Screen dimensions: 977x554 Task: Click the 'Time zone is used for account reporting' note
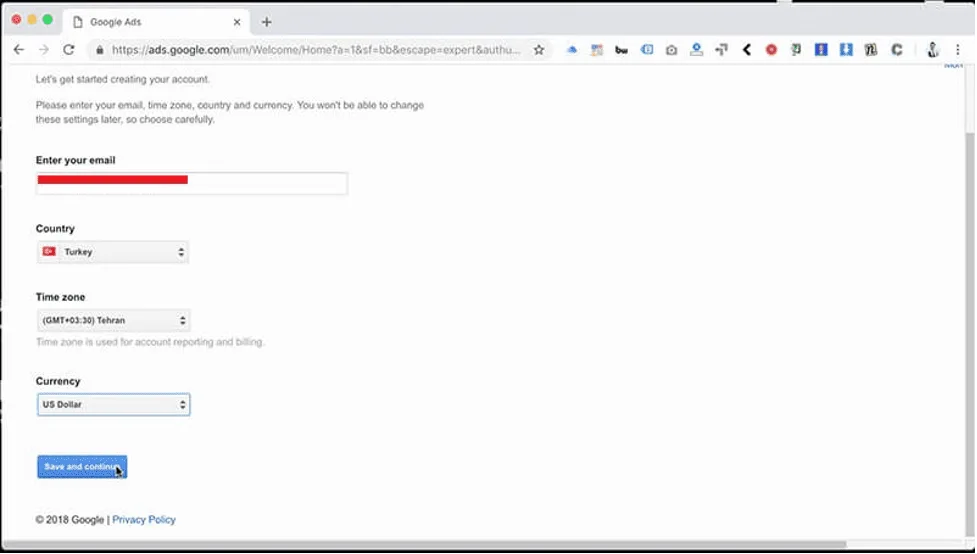tap(150, 342)
